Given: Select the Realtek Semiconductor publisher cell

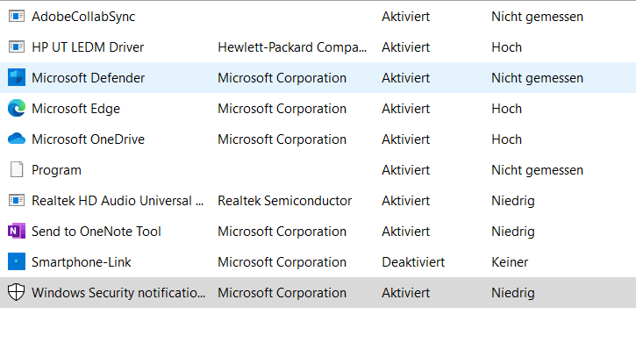Looking at the screenshot, I should coord(285,201).
